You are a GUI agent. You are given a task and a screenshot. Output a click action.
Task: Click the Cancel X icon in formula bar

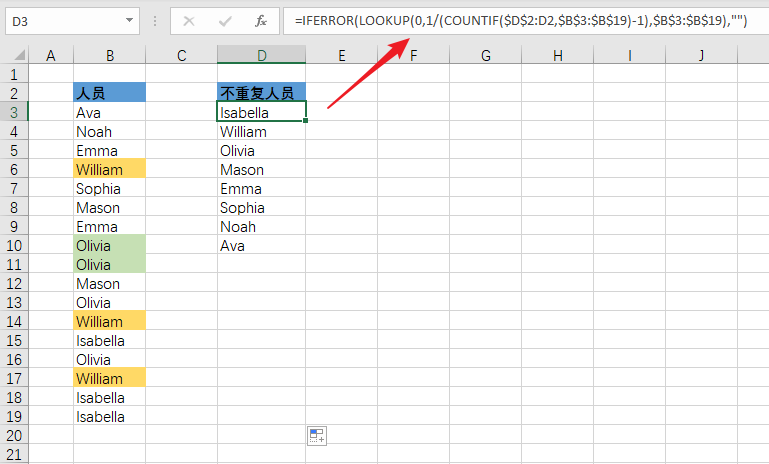190,21
